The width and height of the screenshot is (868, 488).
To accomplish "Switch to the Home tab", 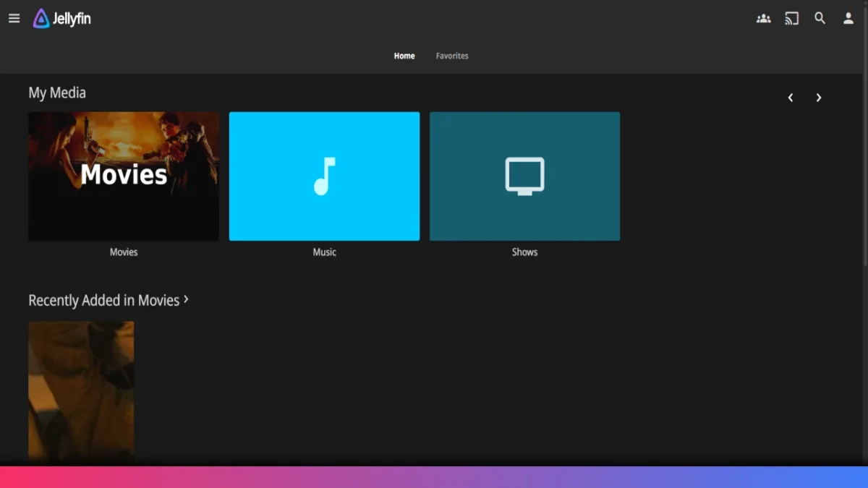I will (404, 56).
